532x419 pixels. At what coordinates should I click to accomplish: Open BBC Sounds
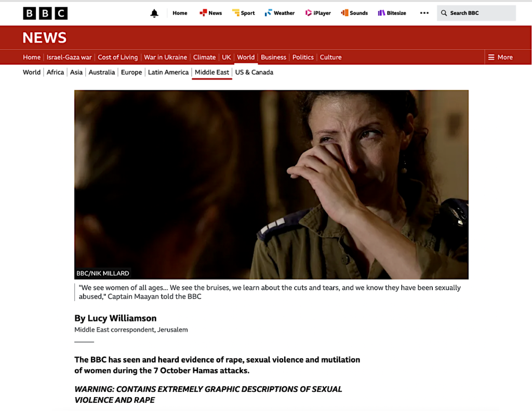[x=354, y=13]
